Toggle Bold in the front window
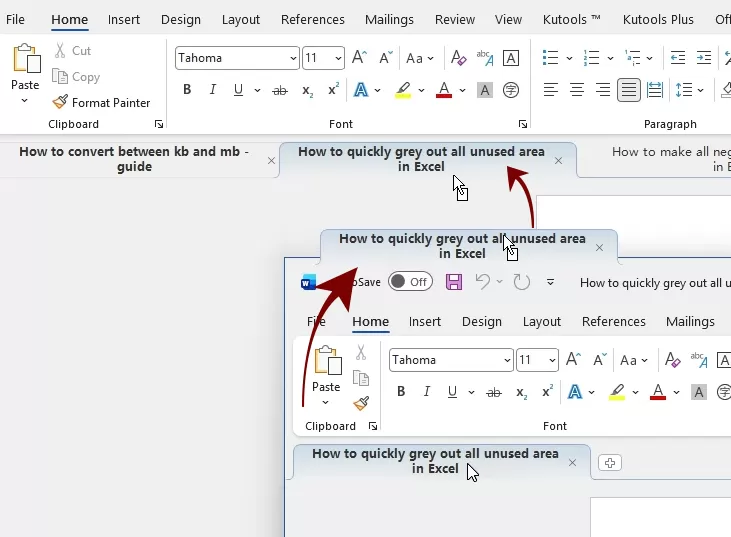 click(401, 392)
